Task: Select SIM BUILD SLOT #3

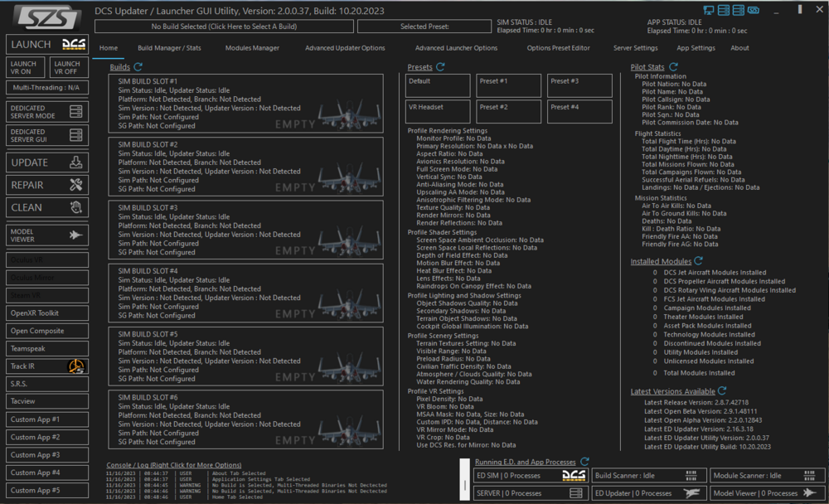Action: [x=246, y=230]
